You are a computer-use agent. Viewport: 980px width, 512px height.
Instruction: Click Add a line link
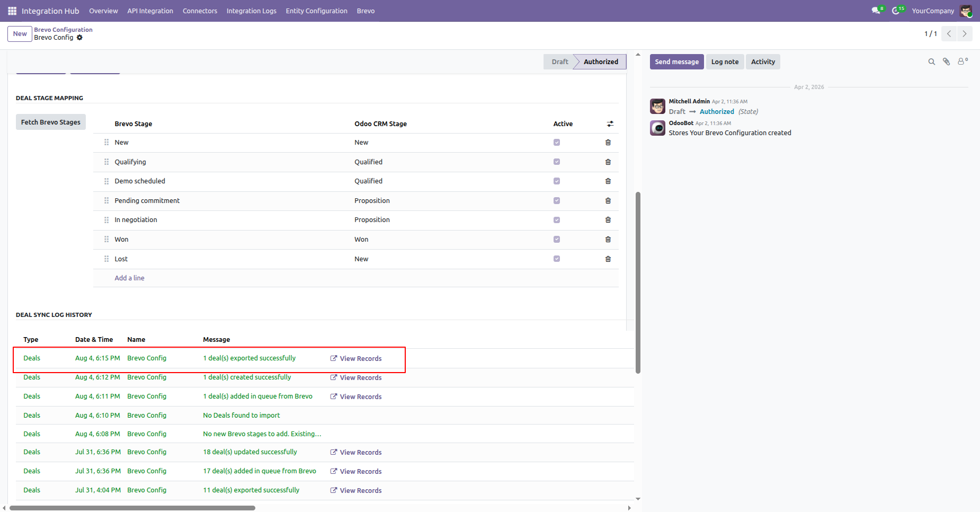click(x=129, y=278)
